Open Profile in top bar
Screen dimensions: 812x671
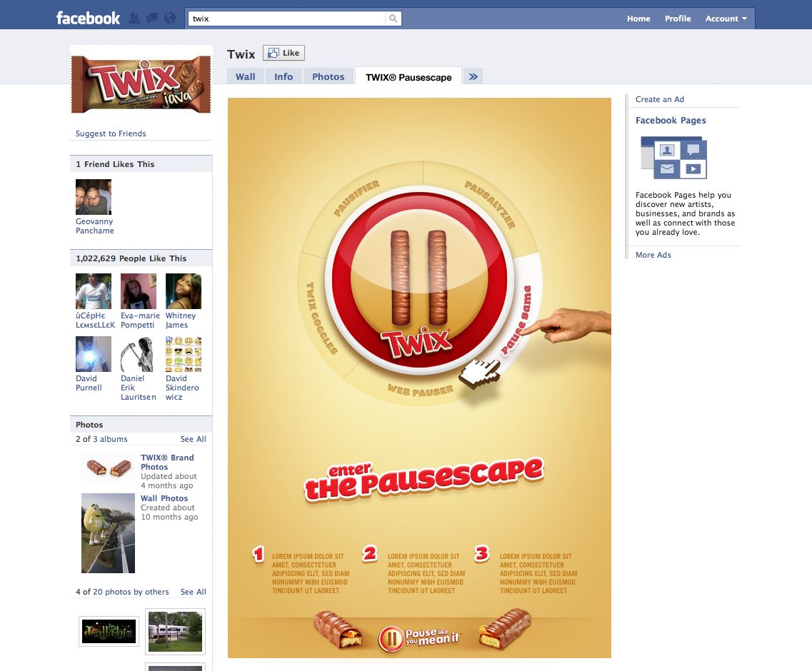point(678,19)
